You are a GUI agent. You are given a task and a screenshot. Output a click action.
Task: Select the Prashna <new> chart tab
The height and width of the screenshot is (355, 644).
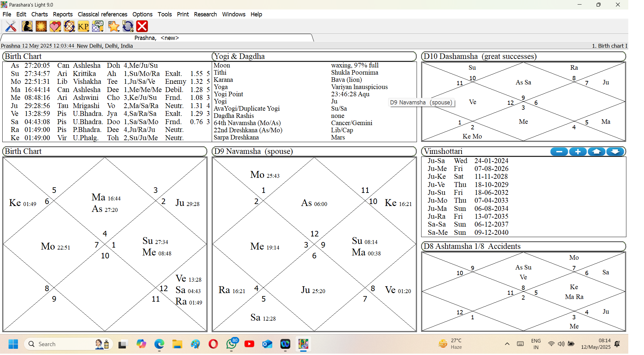[x=157, y=38]
